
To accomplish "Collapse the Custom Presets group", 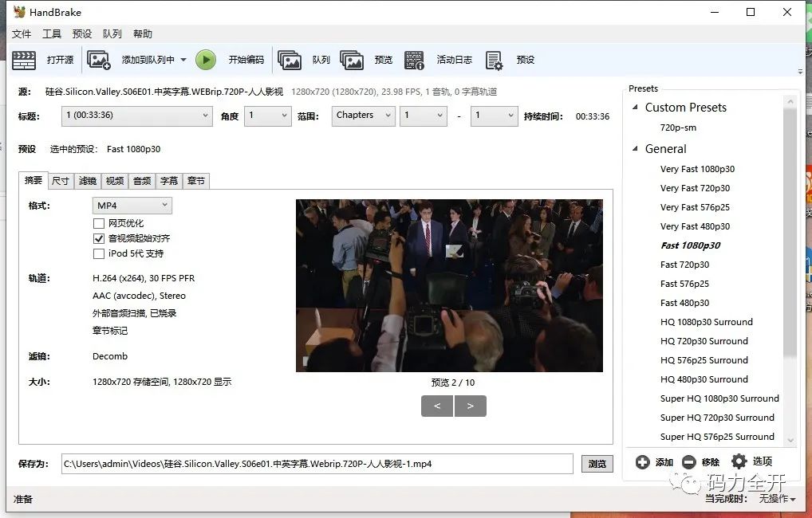I will 635,107.
